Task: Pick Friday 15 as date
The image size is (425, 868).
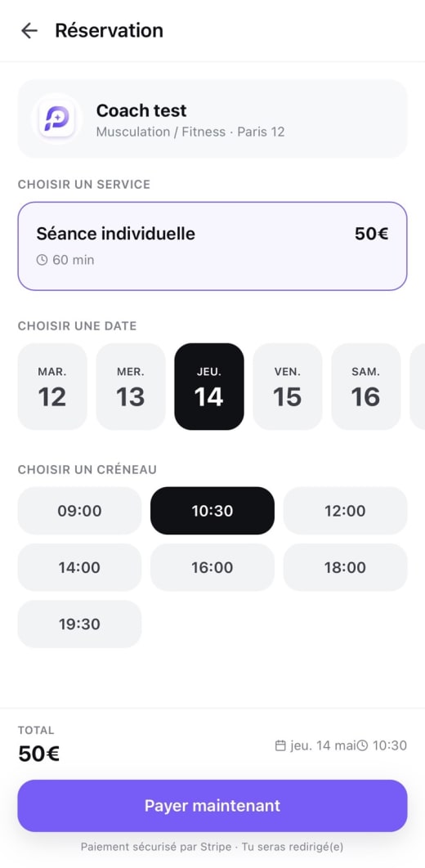Action: pyautogui.click(x=288, y=387)
